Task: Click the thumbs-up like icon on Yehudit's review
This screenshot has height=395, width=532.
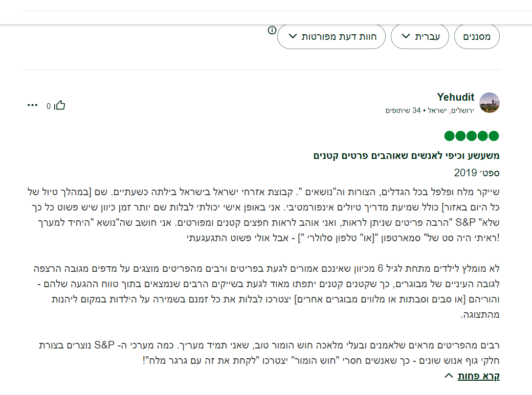Action: click(60, 104)
